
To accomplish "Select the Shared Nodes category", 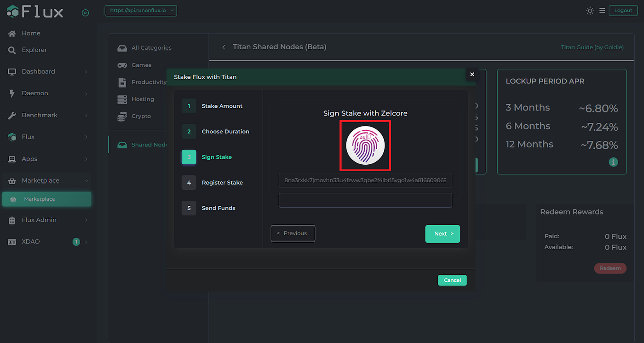I will click(x=138, y=145).
